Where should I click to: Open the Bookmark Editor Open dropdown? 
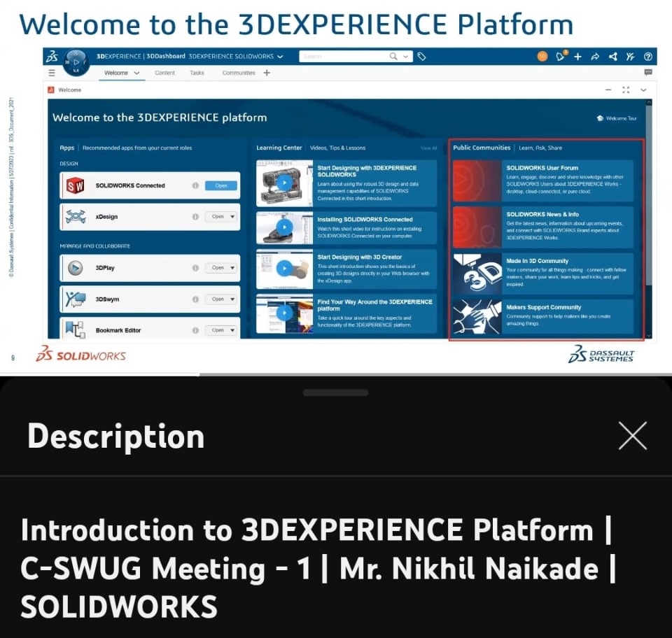click(x=232, y=330)
